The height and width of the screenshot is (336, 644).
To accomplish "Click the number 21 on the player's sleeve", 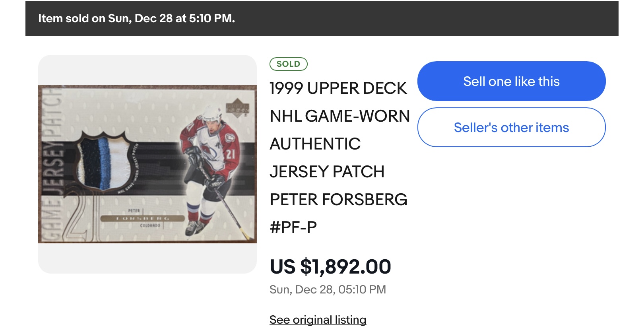I will 230,154.
